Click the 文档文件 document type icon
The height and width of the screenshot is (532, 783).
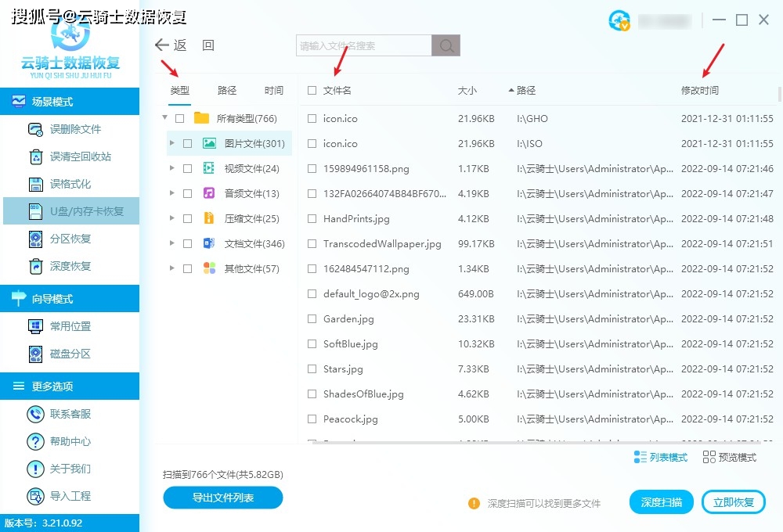point(209,243)
